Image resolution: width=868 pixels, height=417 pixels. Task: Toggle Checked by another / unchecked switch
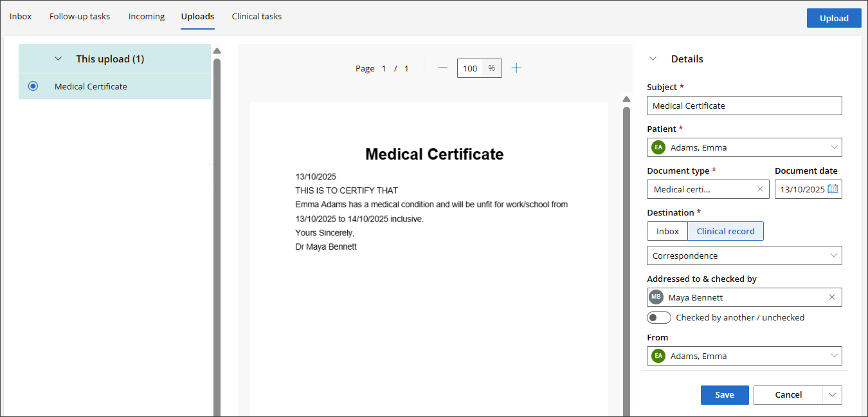(x=659, y=317)
